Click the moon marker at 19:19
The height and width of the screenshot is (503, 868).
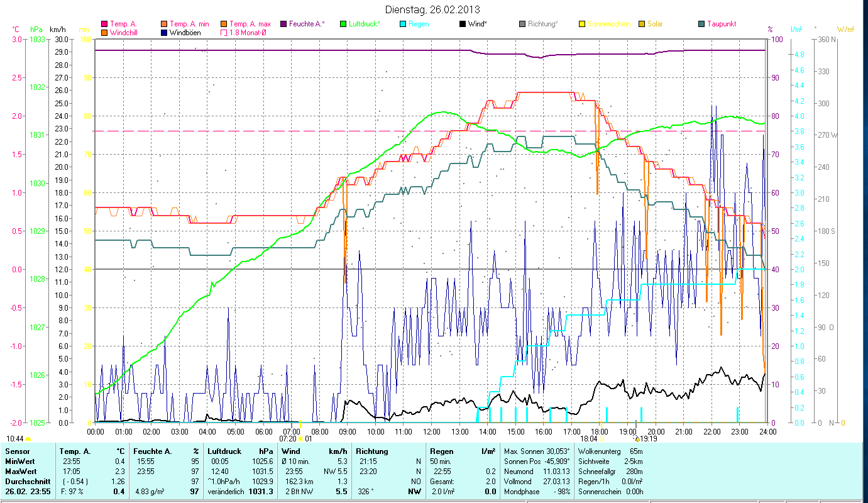[637, 439]
